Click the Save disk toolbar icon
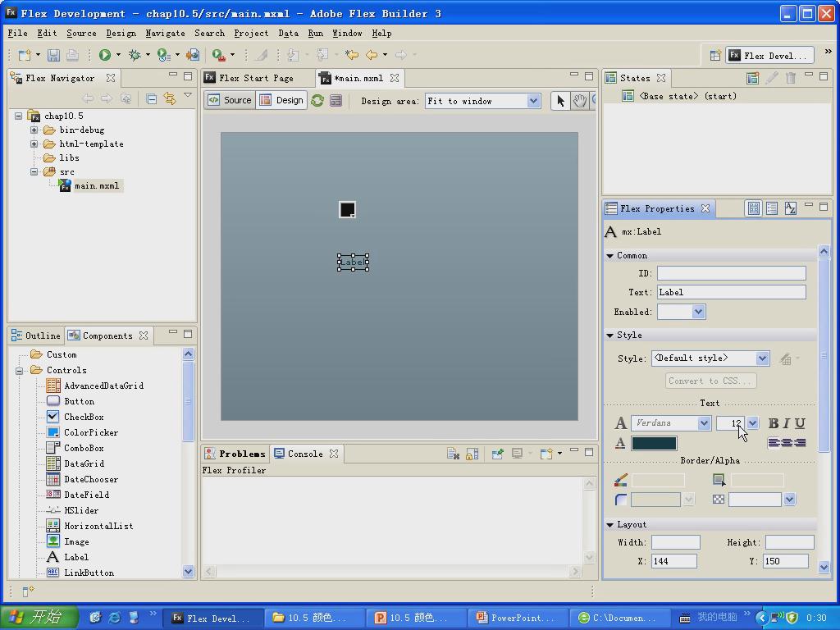Image resolution: width=840 pixels, height=630 pixels. [53, 55]
